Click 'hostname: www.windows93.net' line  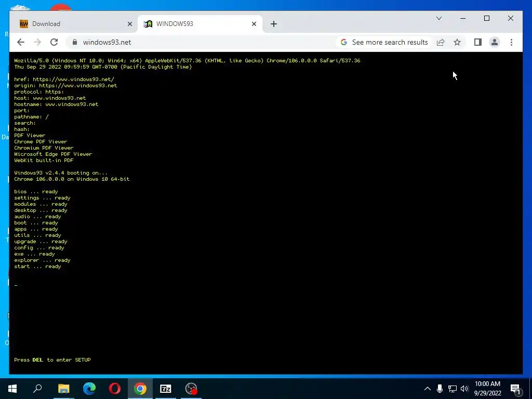pos(56,104)
